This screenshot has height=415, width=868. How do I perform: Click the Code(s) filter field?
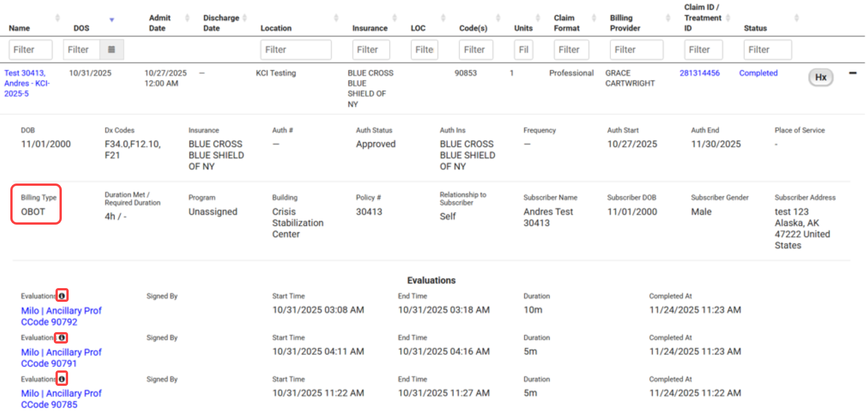click(x=475, y=50)
